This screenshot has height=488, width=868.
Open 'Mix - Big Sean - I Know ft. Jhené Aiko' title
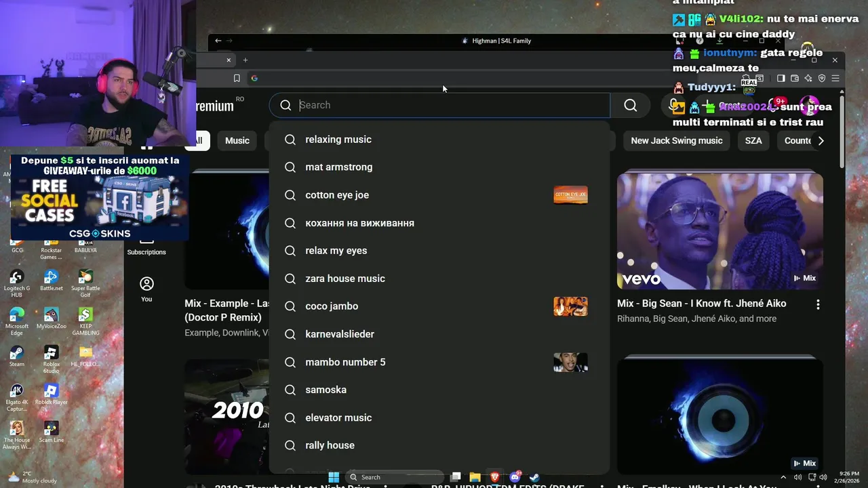[x=702, y=304]
